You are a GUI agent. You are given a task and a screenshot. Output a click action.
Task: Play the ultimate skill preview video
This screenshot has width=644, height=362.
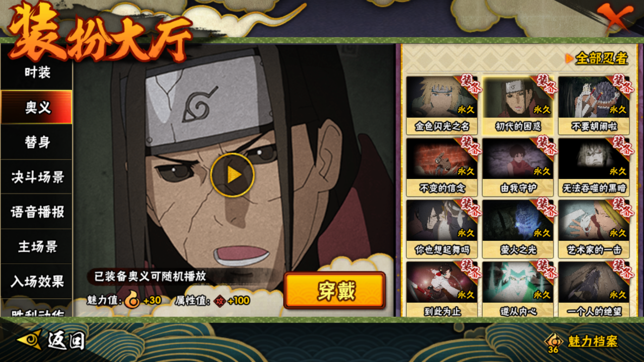[x=232, y=175]
